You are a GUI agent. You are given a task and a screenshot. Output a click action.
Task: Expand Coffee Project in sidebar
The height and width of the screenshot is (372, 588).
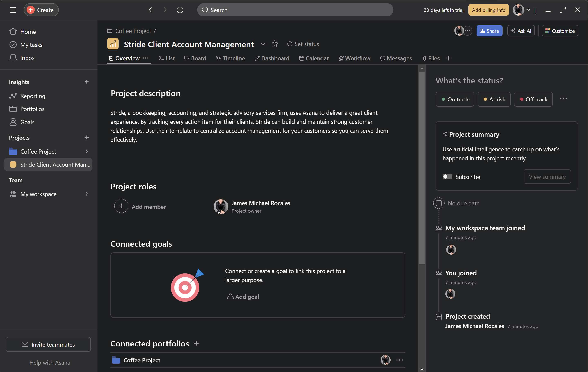[x=87, y=152]
